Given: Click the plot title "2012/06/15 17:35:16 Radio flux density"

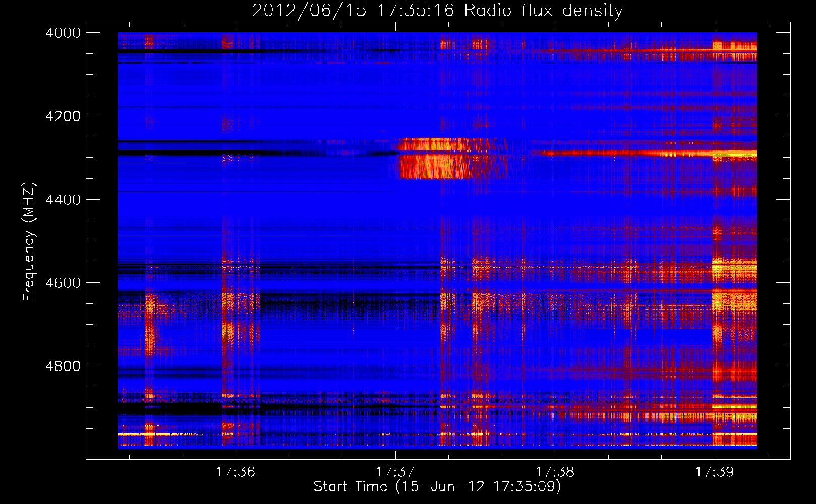Looking at the screenshot, I should (x=437, y=10).
